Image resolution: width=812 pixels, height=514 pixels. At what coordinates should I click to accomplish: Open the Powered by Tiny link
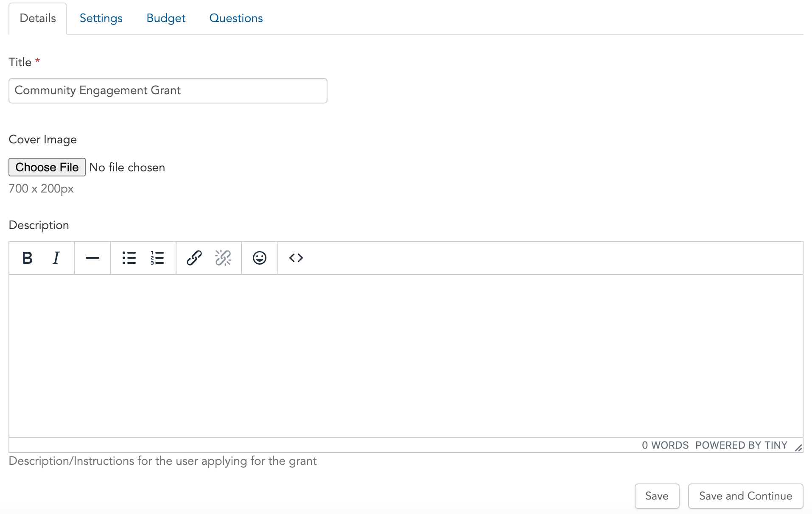point(741,445)
